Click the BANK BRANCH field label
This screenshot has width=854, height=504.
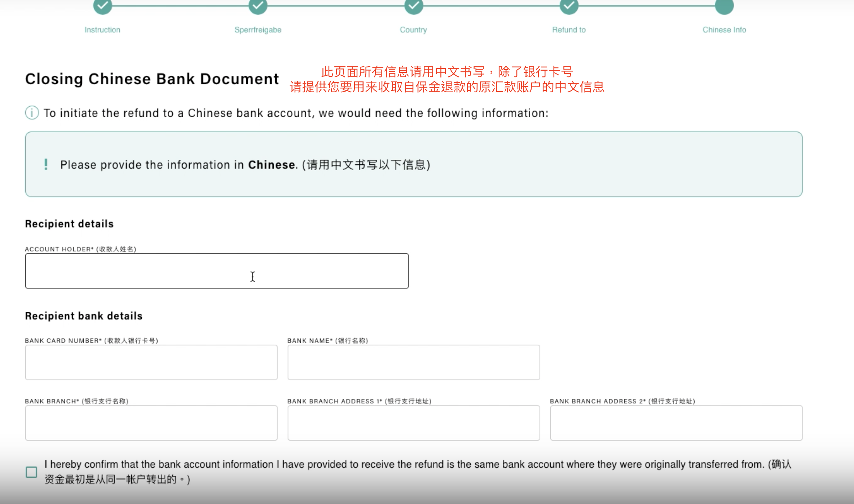tap(77, 401)
